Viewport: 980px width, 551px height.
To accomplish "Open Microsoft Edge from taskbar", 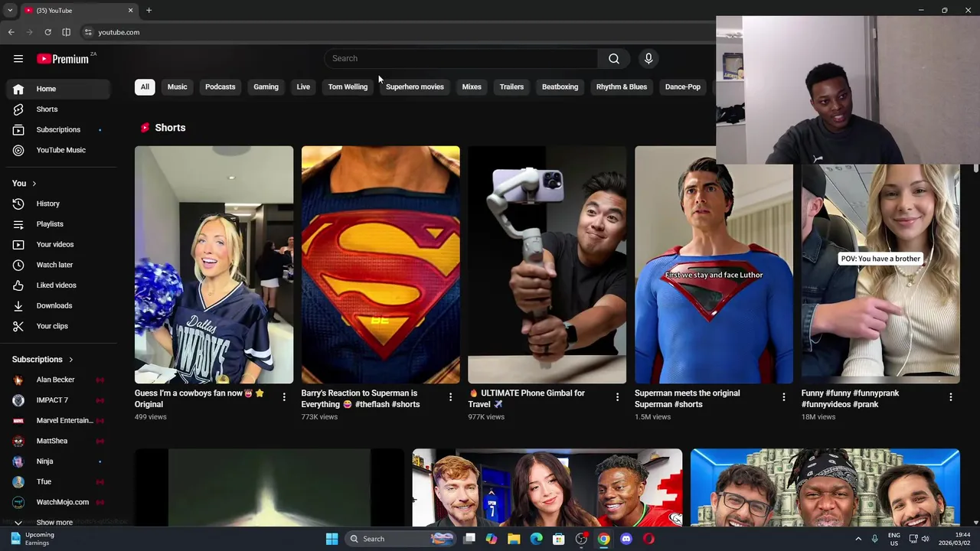I will coord(536,539).
